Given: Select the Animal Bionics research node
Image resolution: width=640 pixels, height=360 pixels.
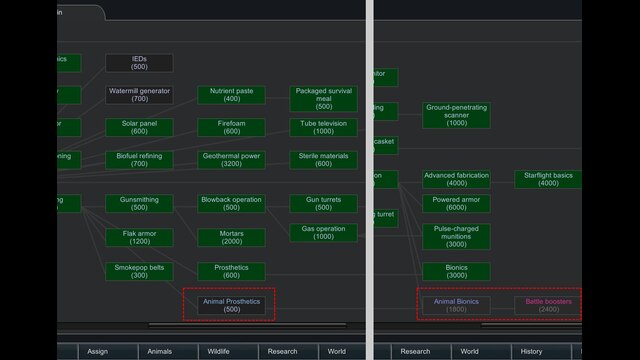Looking at the screenshot, I should 456,305.
